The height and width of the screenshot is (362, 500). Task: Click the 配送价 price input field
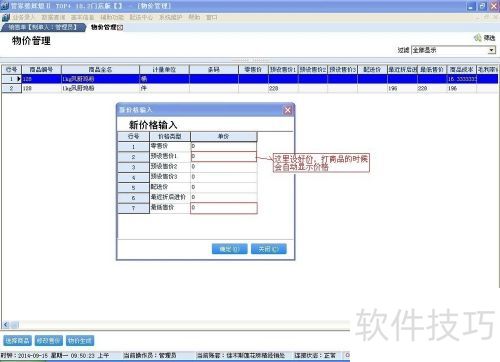click(x=224, y=187)
